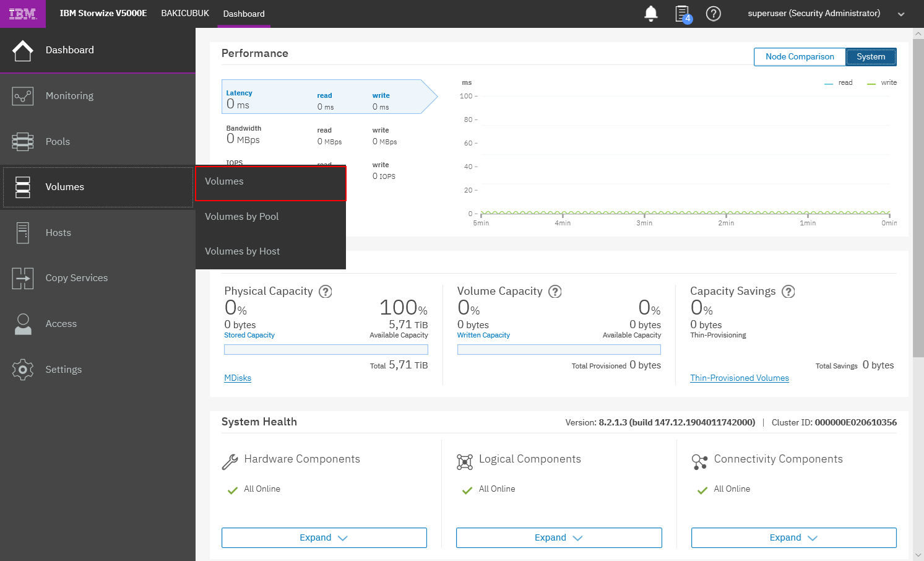Expand Connectivity Components section
The image size is (924, 561).
pyautogui.click(x=793, y=538)
